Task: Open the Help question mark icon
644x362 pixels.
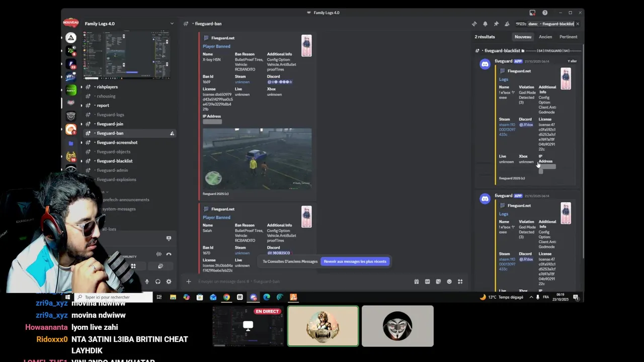Action: pyautogui.click(x=545, y=13)
